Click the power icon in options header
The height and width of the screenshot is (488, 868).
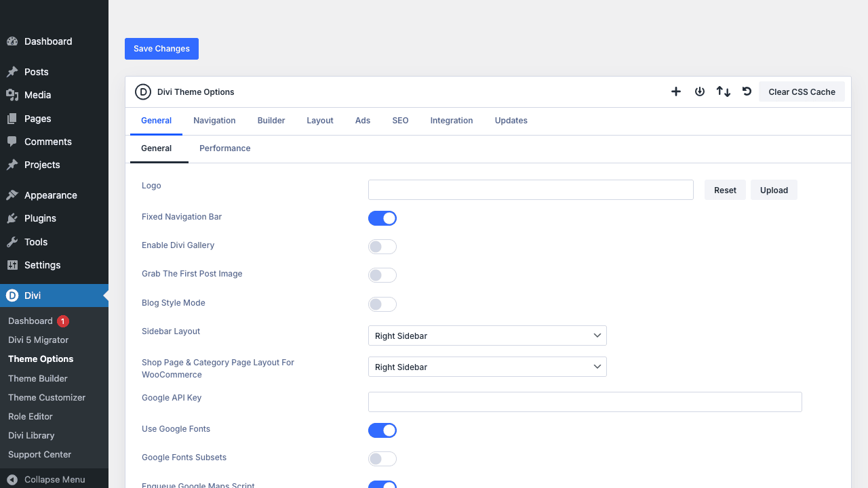[x=700, y=91]
